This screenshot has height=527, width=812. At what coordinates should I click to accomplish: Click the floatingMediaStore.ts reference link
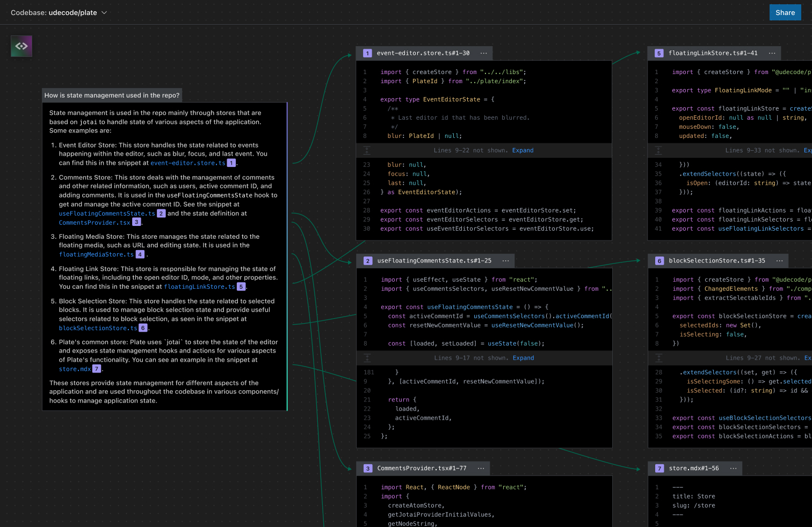pyautogui.click(x=96, y=254)
